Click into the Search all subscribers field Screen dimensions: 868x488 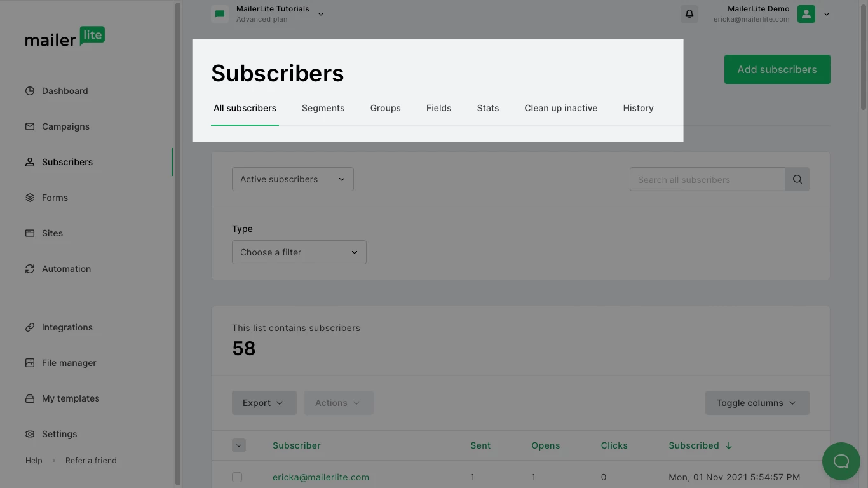tap(707, 180)
